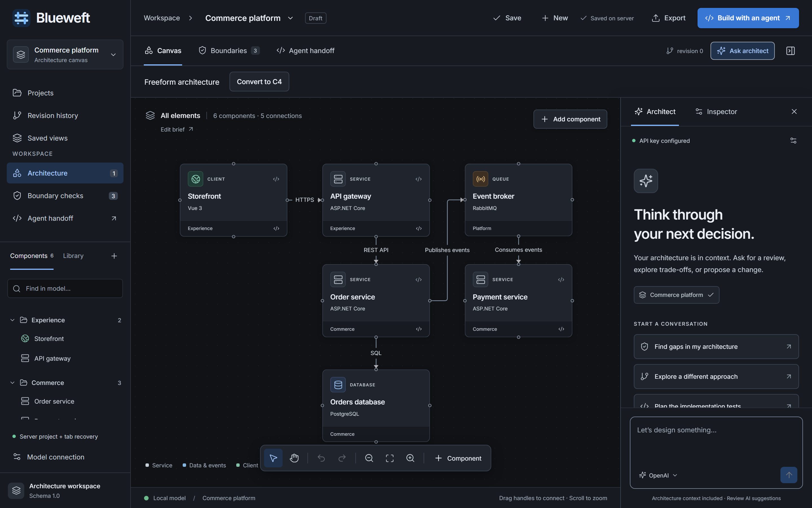This screenshot has height=508, width=812.
Task: Open Boundary checks in sidebar
Action: [x=65, y=196]
